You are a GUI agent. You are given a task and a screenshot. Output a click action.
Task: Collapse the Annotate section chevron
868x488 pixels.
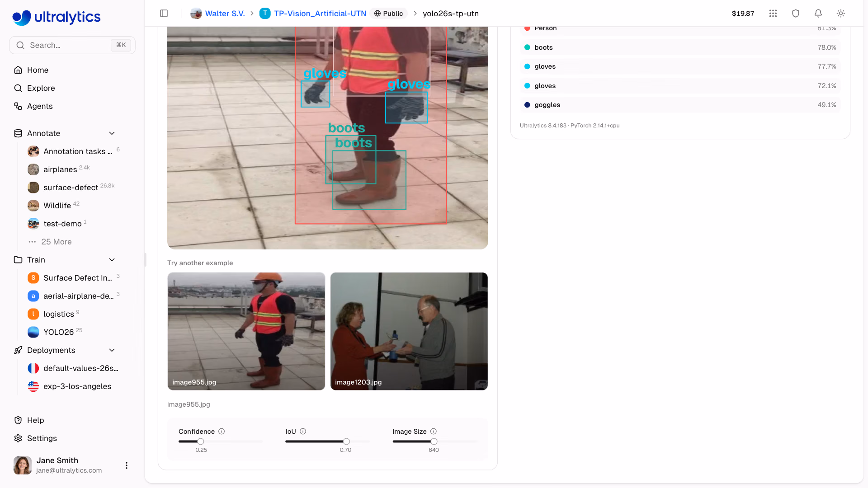click(x=112, y=133)
